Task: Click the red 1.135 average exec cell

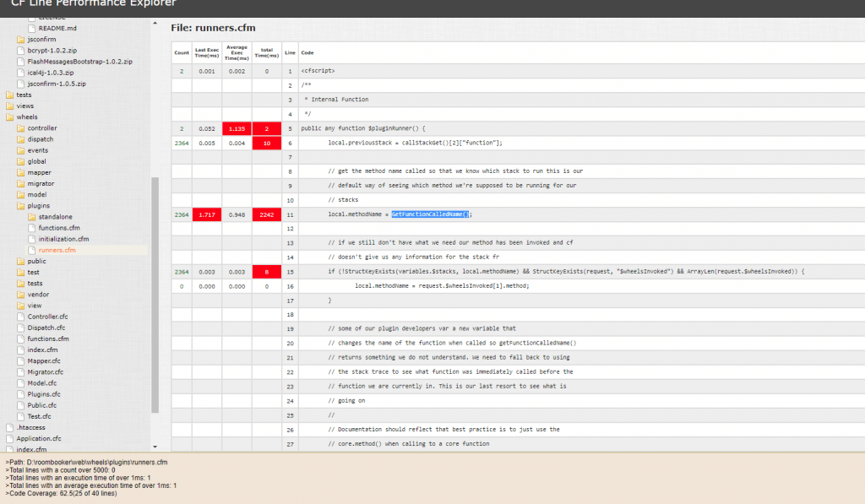Action: point(237,128)
